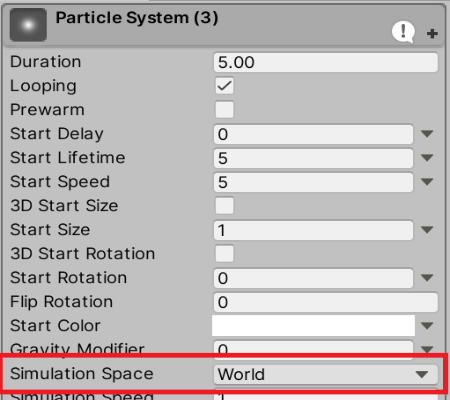Open the warning exclamation bubble icon
Screen dimensions: 450x400
pos(403,32)
